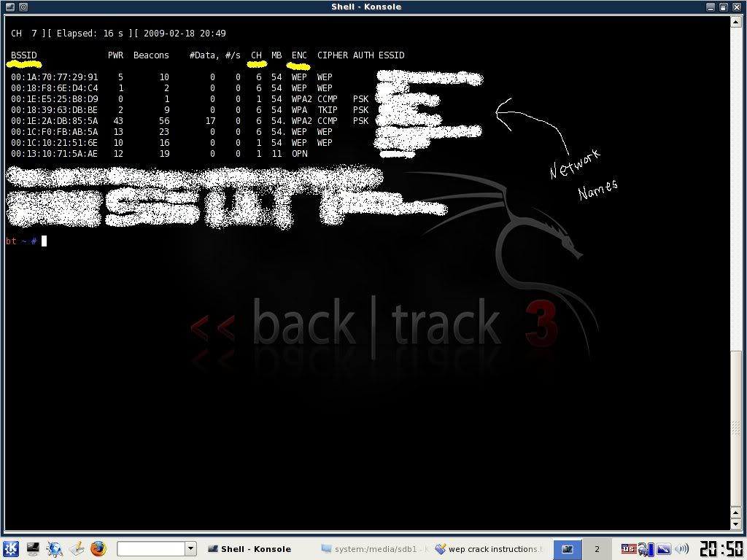The width and height of the screenshot is (747, 560).
Task: Launch Firefox from the panel
Action: 98,548
